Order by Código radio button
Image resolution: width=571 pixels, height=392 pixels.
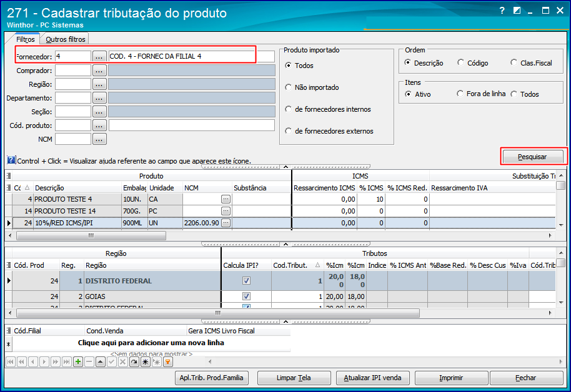[x=460, y=62]
